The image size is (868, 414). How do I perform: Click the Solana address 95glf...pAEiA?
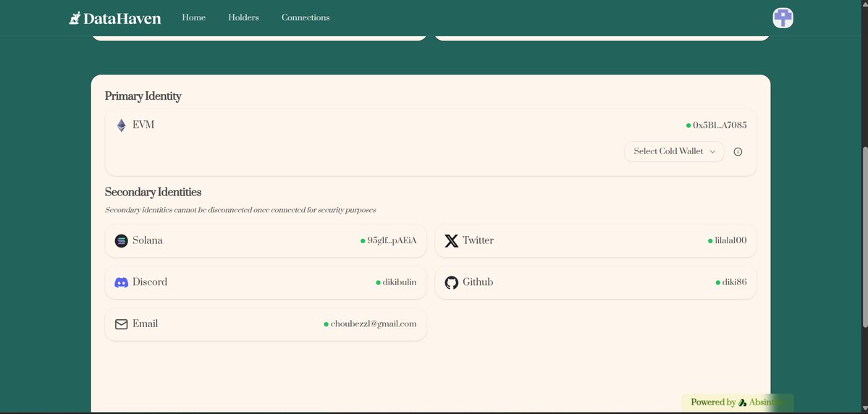(392, 241)
